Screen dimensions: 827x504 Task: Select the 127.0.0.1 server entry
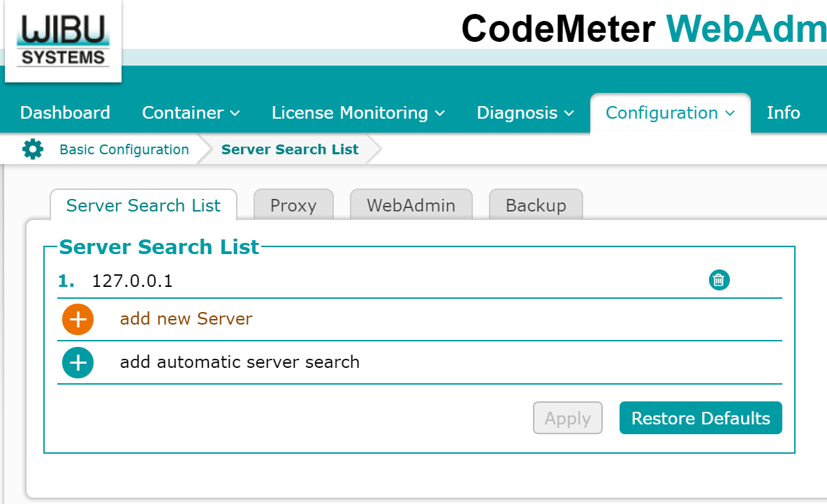tap(133, 281)
